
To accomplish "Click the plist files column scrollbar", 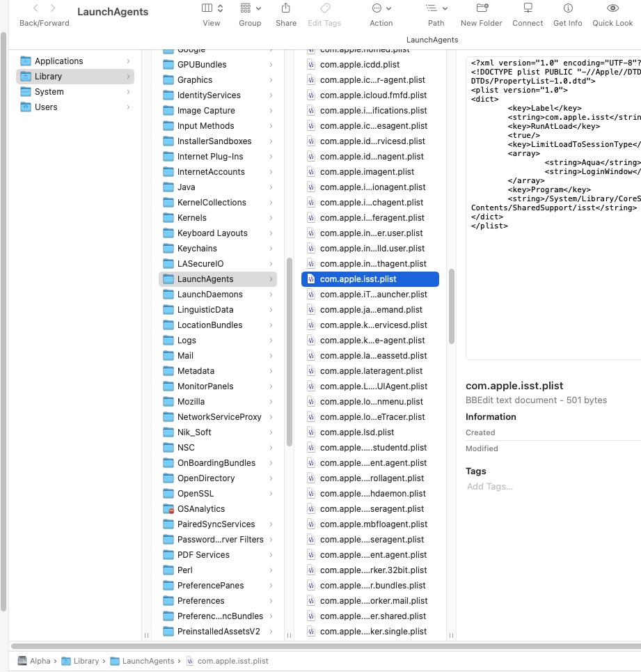I will tap(451, 306).
